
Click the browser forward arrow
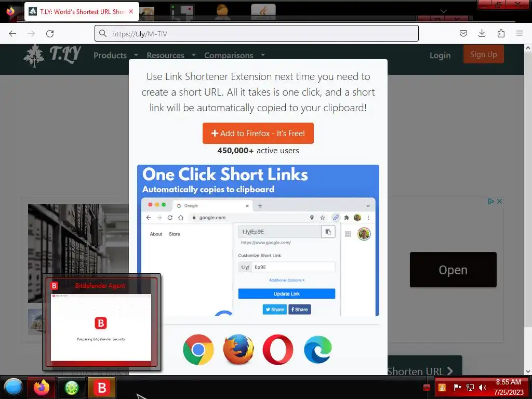(x=31, y=34)
